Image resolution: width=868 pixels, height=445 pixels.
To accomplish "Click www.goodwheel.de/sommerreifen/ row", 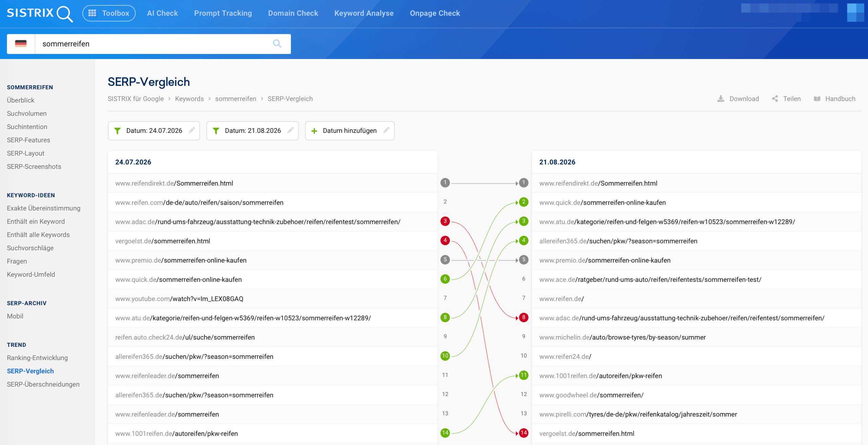I will (697, 395).
